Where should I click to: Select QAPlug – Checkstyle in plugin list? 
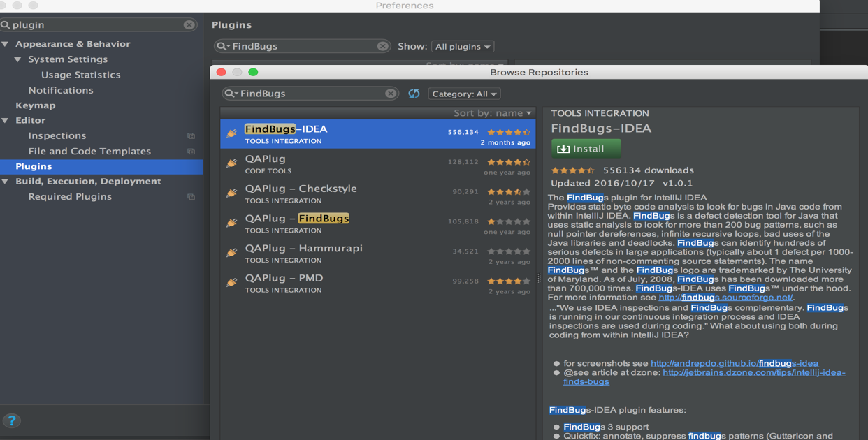point(301,189)
